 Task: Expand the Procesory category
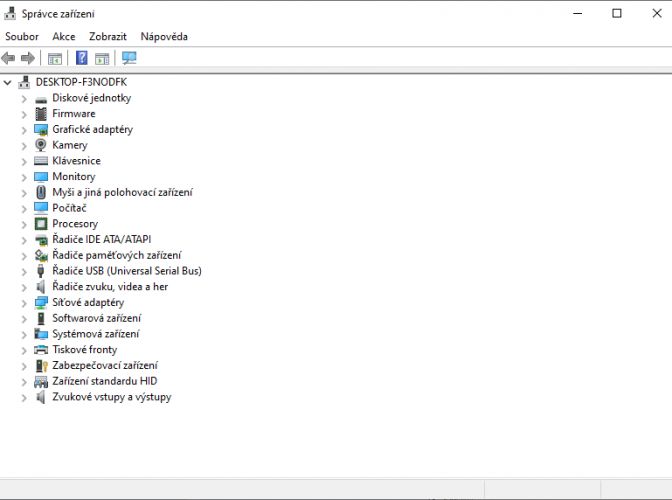click(x=24, y=225)
